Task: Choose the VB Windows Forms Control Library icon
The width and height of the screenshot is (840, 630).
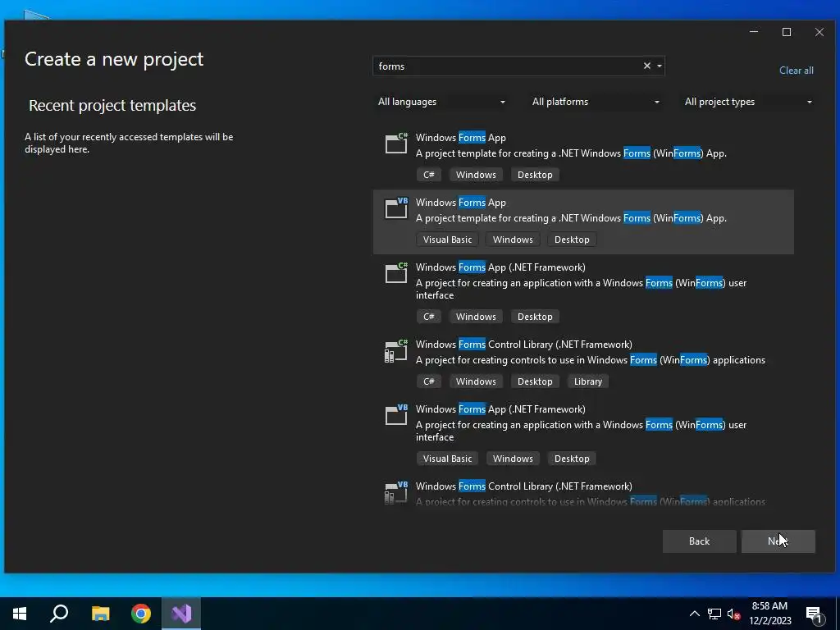Action: coord(396,493)
